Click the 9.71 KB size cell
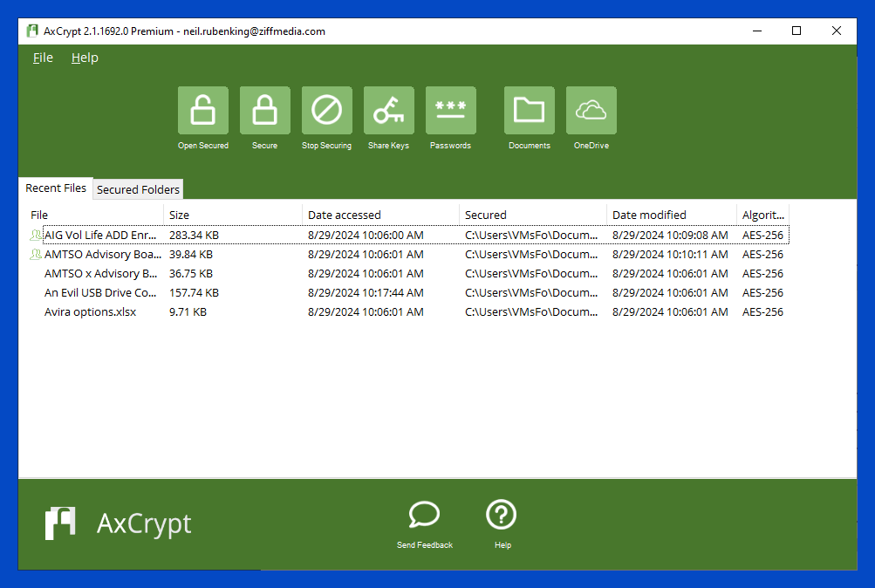The image size is (875, 588). tap(188, 311)
